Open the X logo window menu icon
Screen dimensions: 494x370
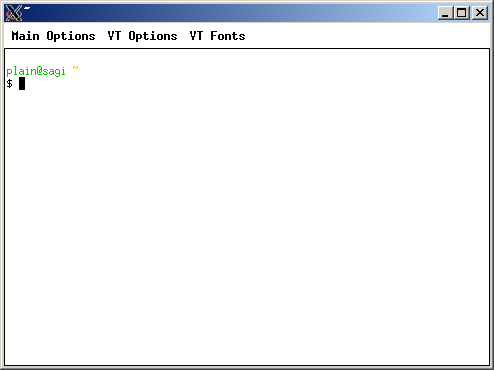click(x=14, y=13)
